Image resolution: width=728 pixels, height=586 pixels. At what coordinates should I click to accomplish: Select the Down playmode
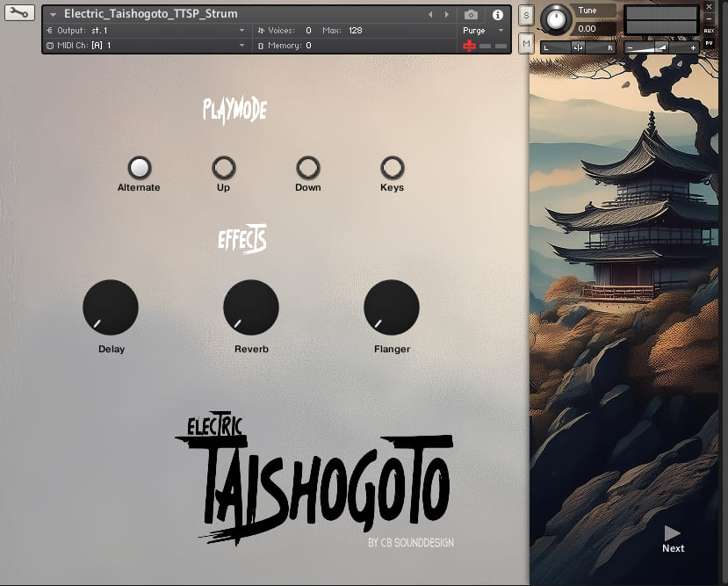coord(308,168)
